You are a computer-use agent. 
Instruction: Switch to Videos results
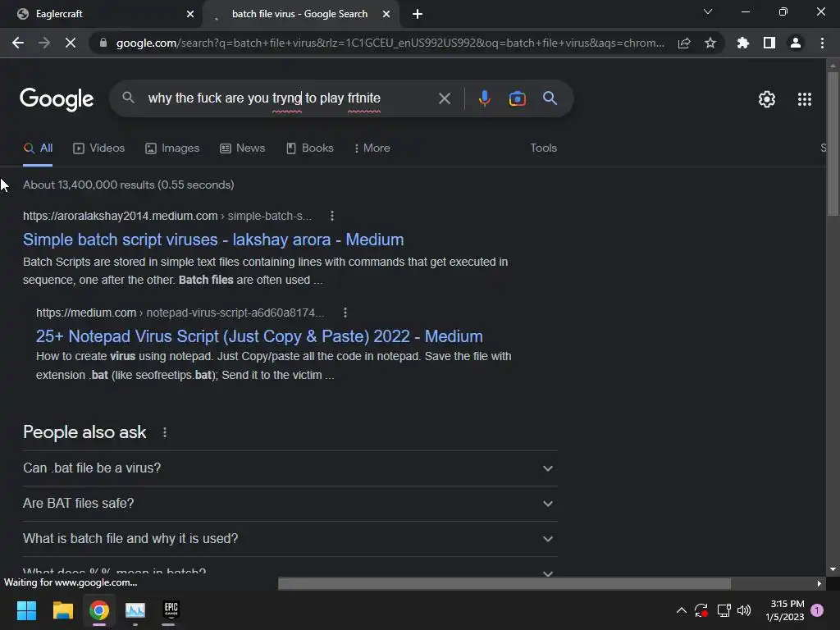coord(99,148)
